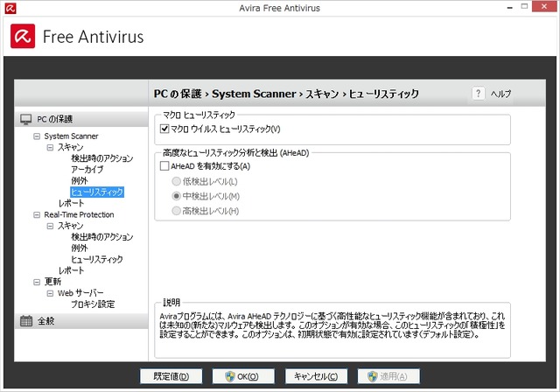The height and width of the screenshot is (392, 560).
Task: Collapse the System Scanner tree node
Action: pos(37,136)
